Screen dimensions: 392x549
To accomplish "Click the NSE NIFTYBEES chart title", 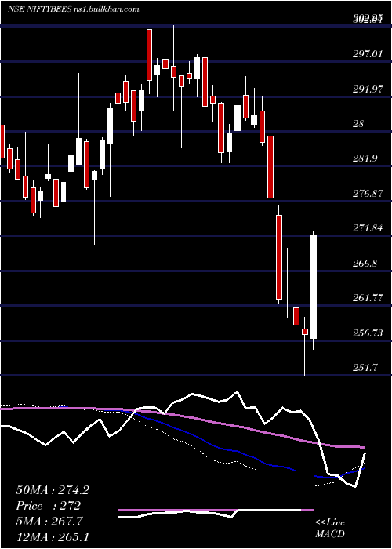I will [74, 9].
